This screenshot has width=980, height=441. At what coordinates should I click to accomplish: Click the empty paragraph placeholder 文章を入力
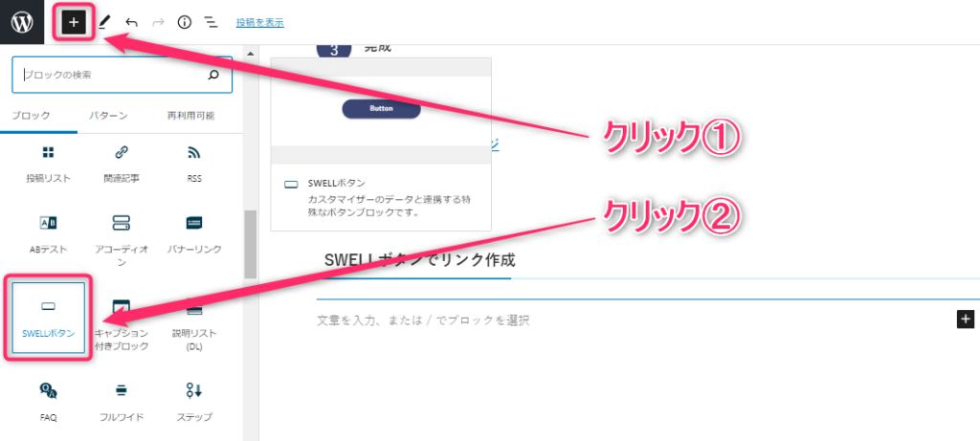pyautogui.click(x=423, y=320)
